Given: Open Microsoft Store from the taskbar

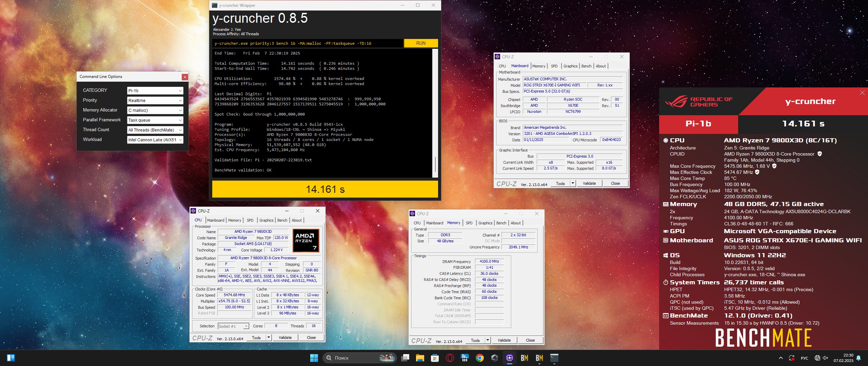Looking at the screenshot, I should [x=435, y=358].
